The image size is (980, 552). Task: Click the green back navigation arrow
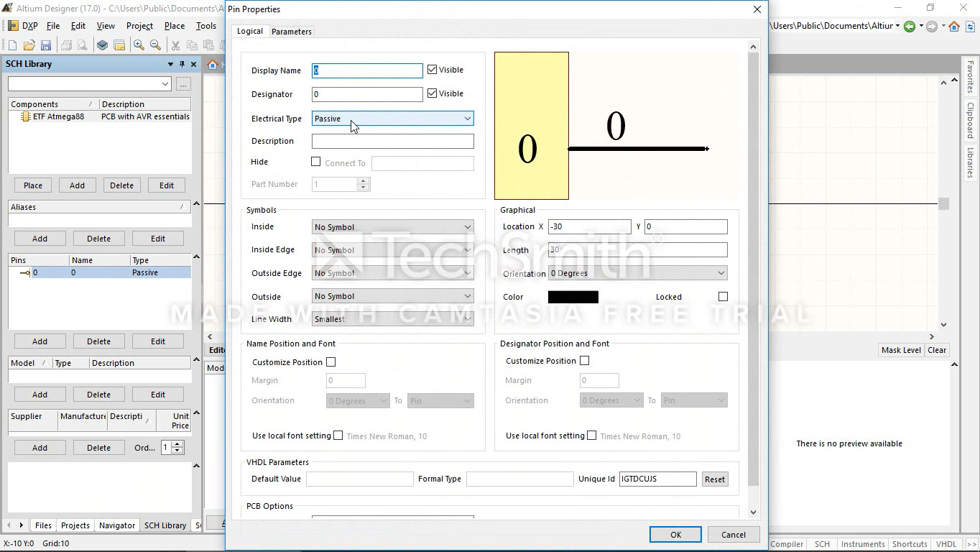(x=910, y=27)
